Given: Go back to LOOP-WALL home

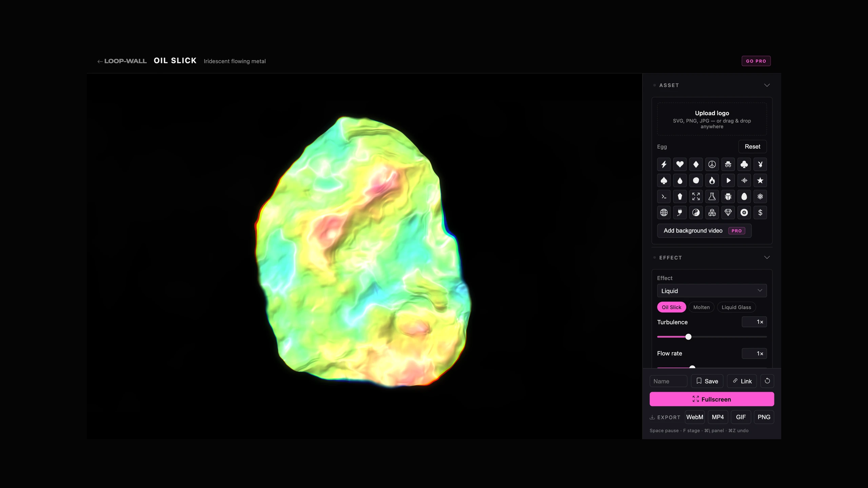Looking at the screenshot, I should pos(122,61).
